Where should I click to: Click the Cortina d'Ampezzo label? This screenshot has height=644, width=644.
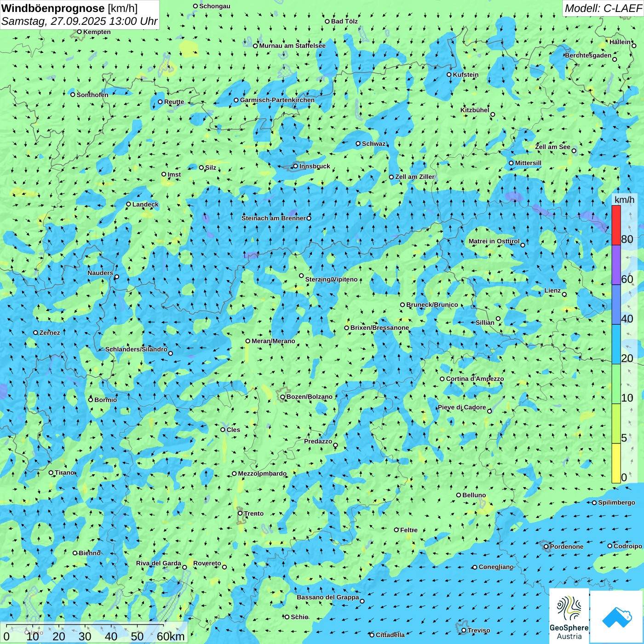pyautogui.click(x=475, y=379)
